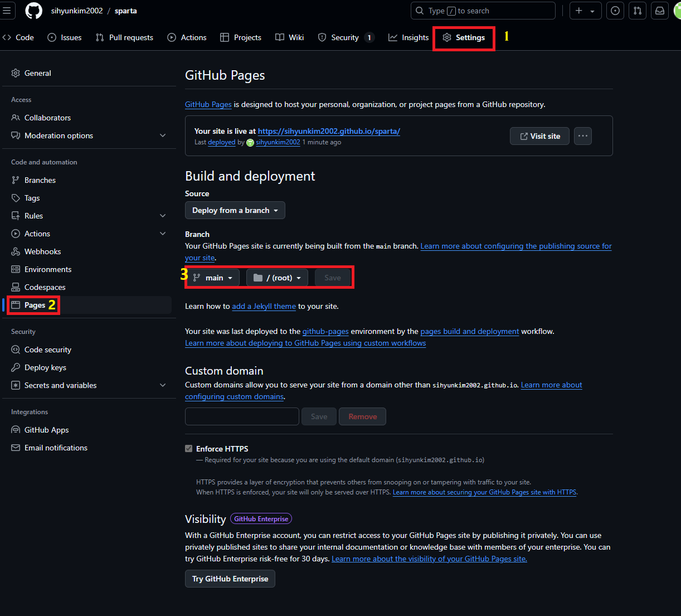Viewport: 681px width, 616px height.
Task: Open Webhooks settings
Action: pos(89,251)
